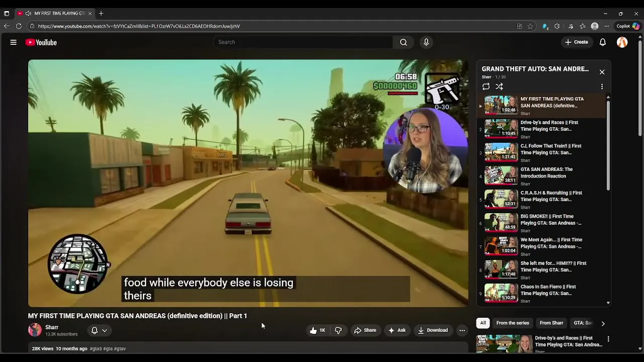Image resolution: width=644 pixels, height=362 pixels.
Task: Toggle shuffle playlist
Action: tap(499, 86)
